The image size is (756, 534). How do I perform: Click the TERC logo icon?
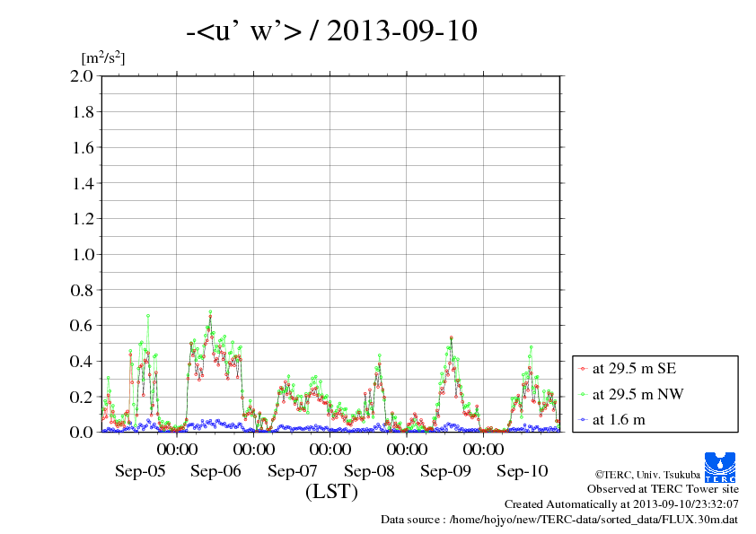coord(720,467)
